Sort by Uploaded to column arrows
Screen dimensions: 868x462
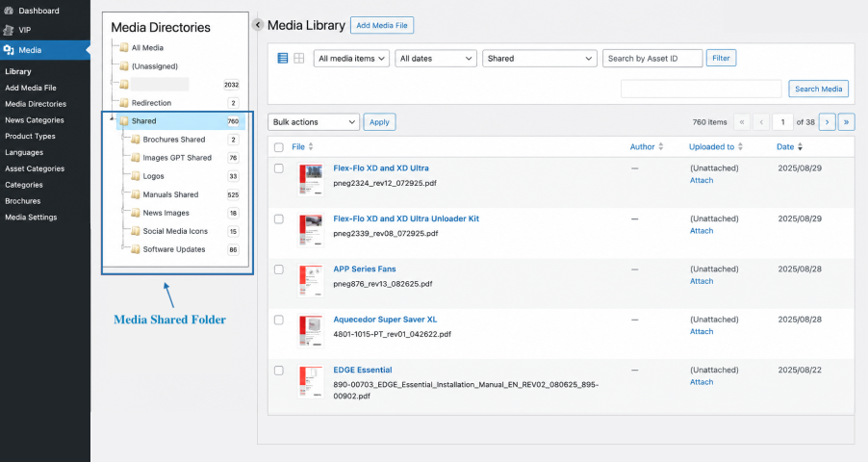click(740, 147)
